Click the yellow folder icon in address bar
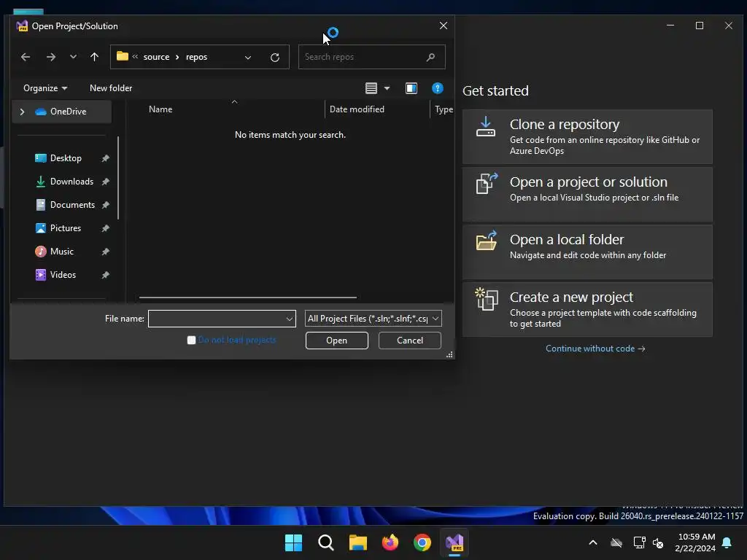The height and width of the screenshot is (560, 747). pos(123,56)
